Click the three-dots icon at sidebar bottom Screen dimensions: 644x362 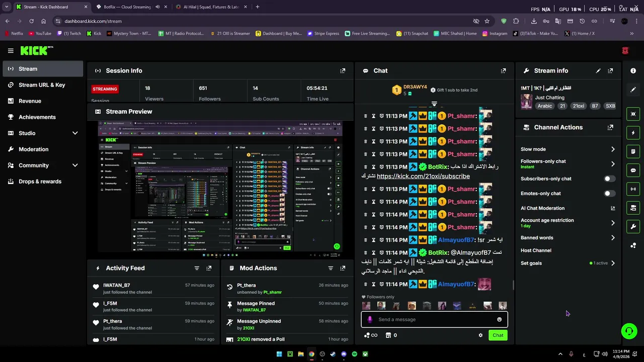point(633,245)
